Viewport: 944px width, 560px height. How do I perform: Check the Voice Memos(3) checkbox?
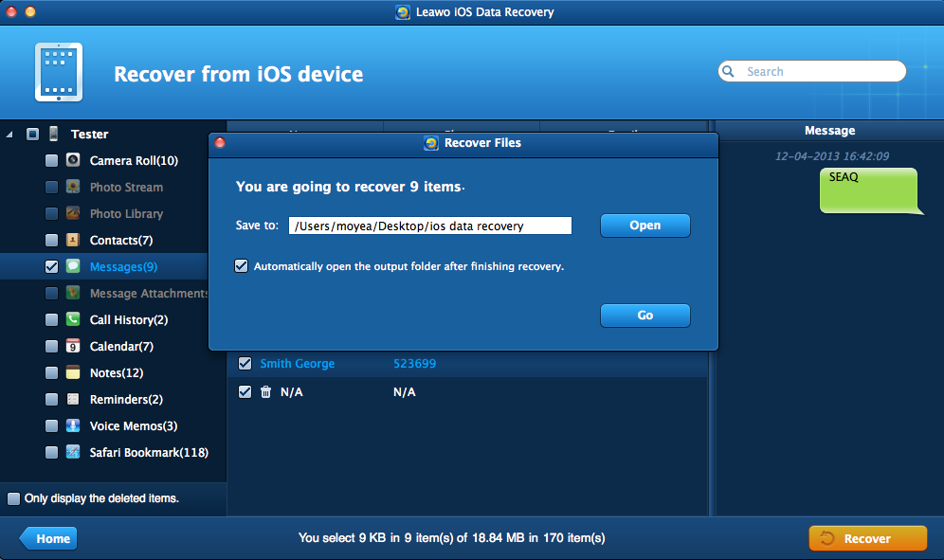(52, 425)
